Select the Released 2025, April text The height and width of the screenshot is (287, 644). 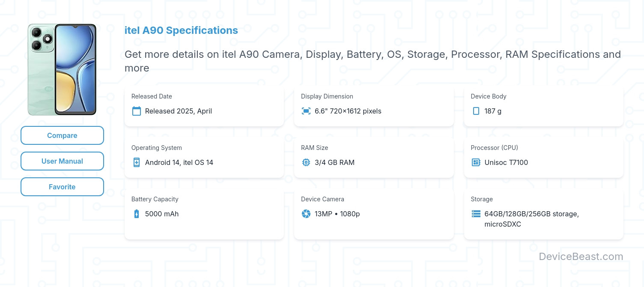[x=179, y=111]
